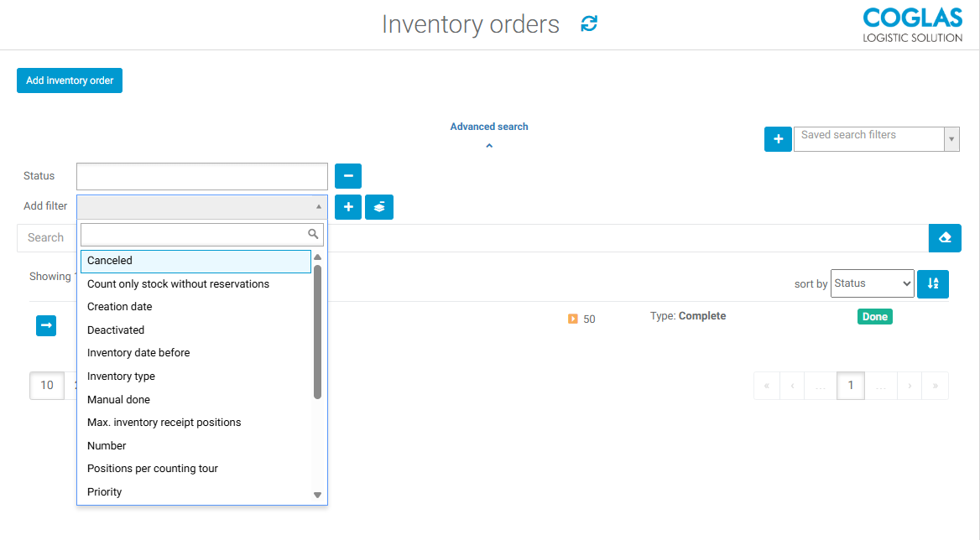980x540 pixels.
Task: Toggle sort direction icon button
Action: (x=933, y=284)
